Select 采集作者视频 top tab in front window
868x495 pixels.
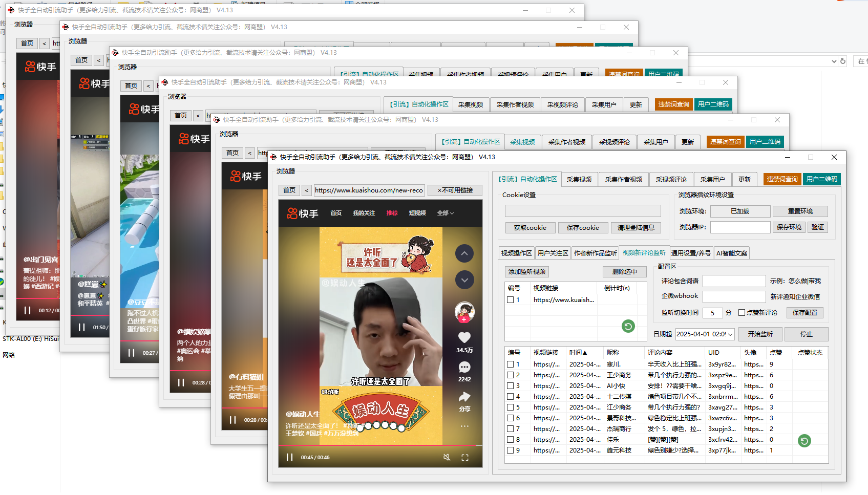click(624, 179)
